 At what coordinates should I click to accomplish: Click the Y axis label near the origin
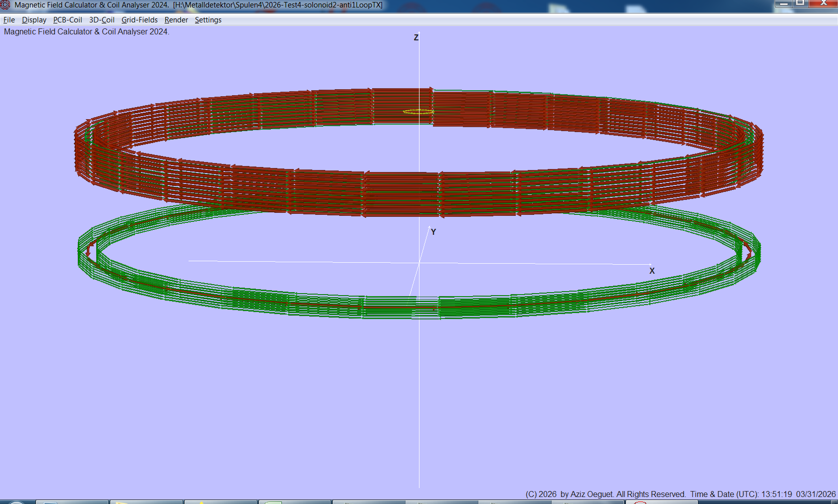433,232
